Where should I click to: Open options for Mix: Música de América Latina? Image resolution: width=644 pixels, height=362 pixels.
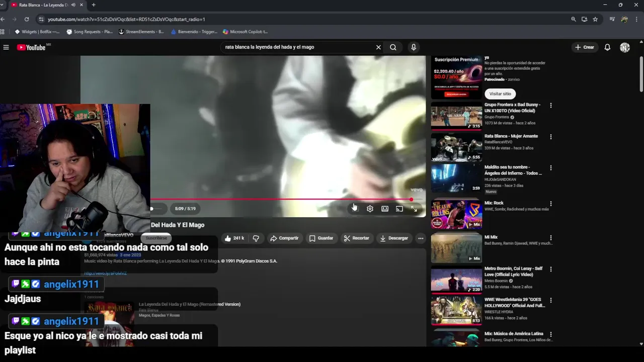pyautogui.click(x=551, y=334)
